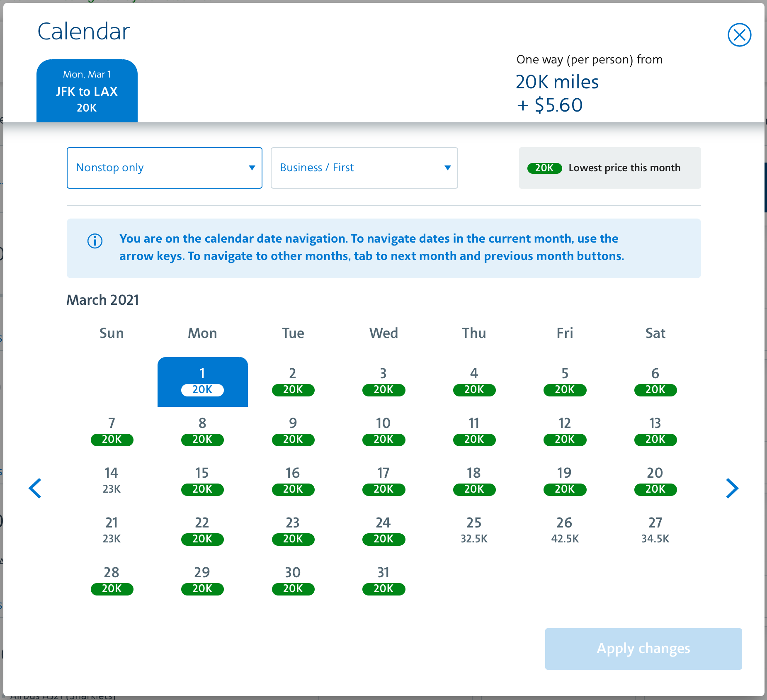
Task: Select the Mon, Mar 1 JFK to LAX tile
Action: click(87, 90)
